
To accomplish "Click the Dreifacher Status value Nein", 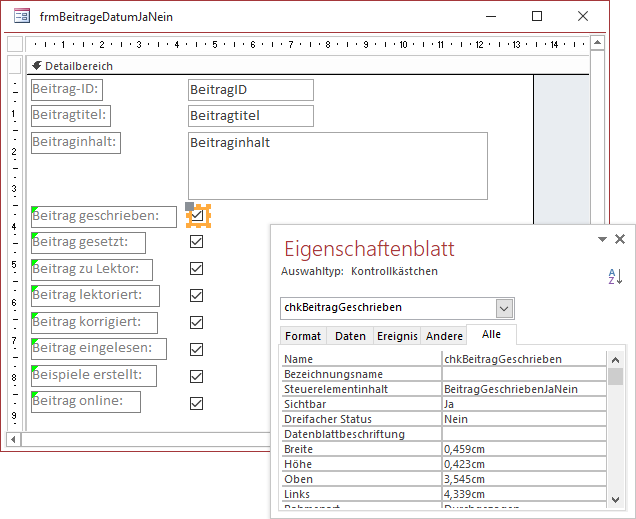I will pyautogui.click(x=524, y=419).
